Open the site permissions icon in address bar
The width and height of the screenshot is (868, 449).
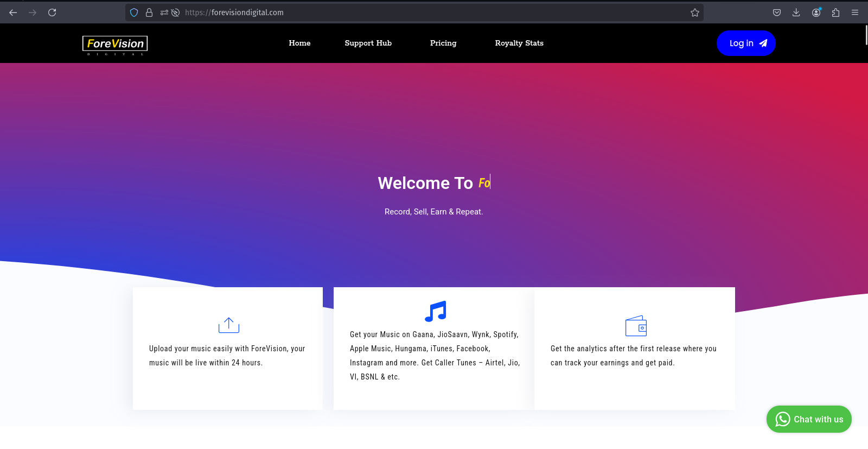164,12
